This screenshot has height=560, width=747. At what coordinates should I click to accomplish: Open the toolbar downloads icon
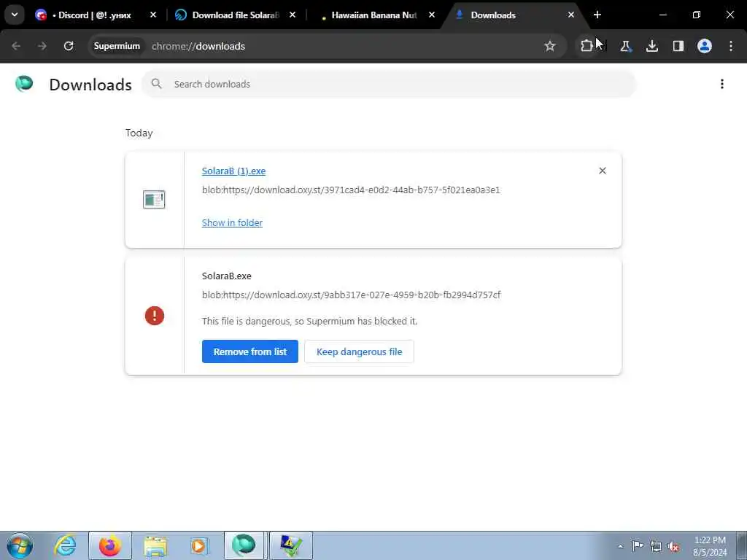(x=652, y=46)
